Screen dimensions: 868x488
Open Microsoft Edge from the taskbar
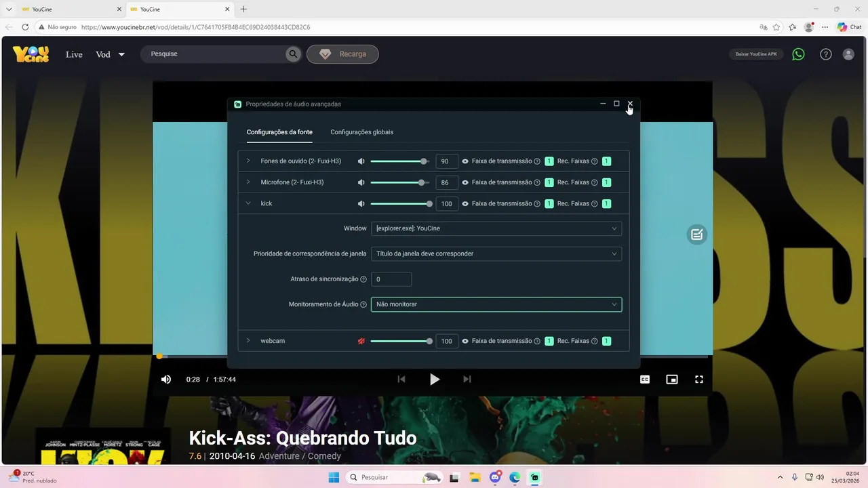pyautogui.click(x=515, y=478)
